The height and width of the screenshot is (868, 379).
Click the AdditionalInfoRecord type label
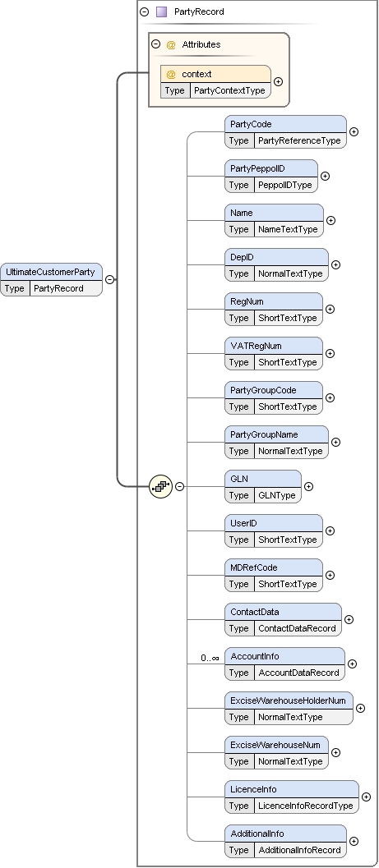click(x=299, y=850)
